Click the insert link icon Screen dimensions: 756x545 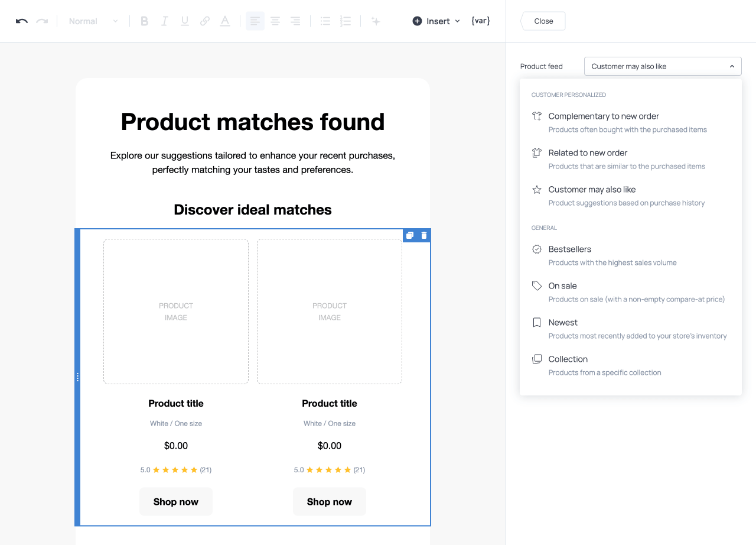point(205,21)
